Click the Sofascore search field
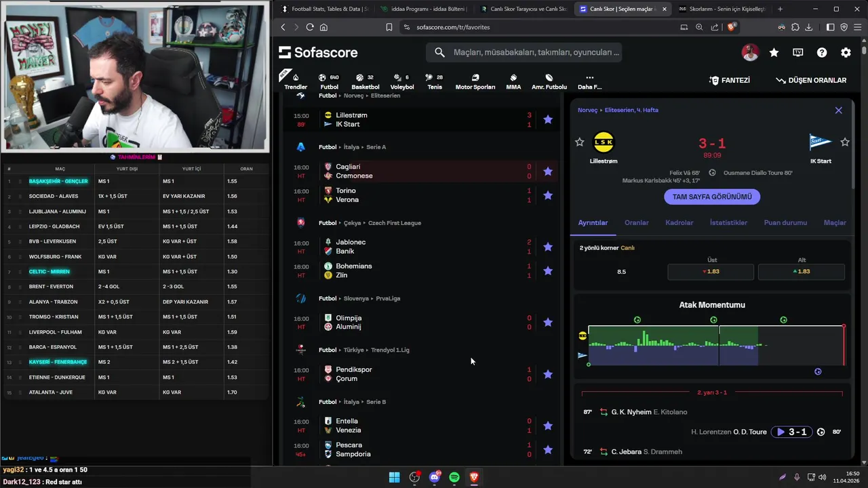868x488 pixels. pyautogui.click(x=524, y=52)
